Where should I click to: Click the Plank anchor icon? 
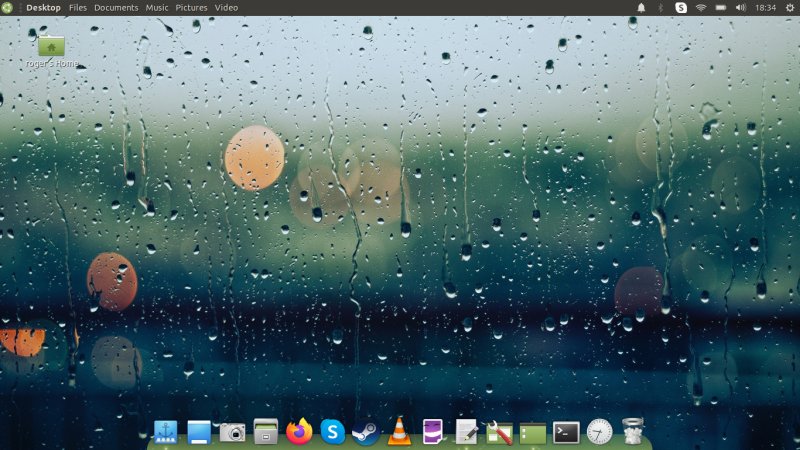tap(165, 432)
